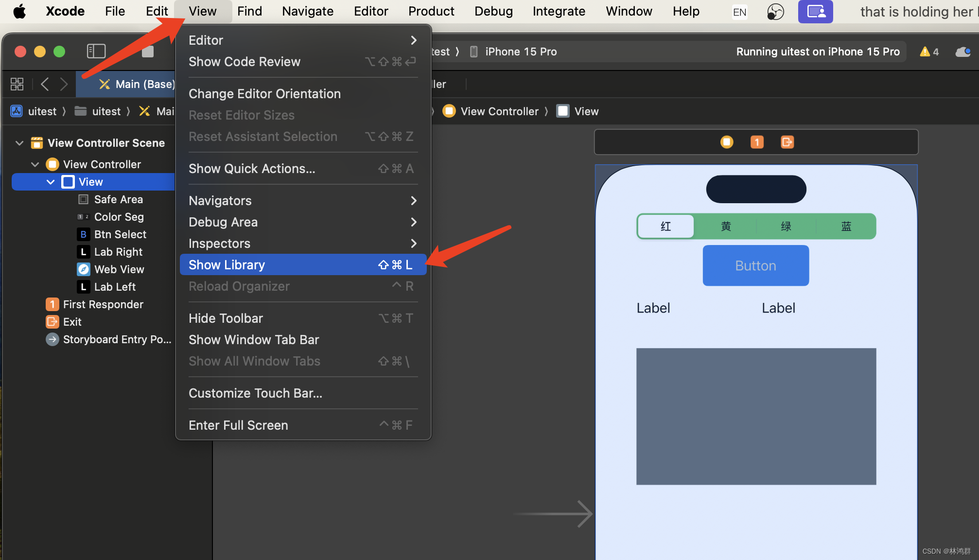This screenshot has height=560, width=979.
Task: Choose Show Library menu item
Action: (303, 265)
